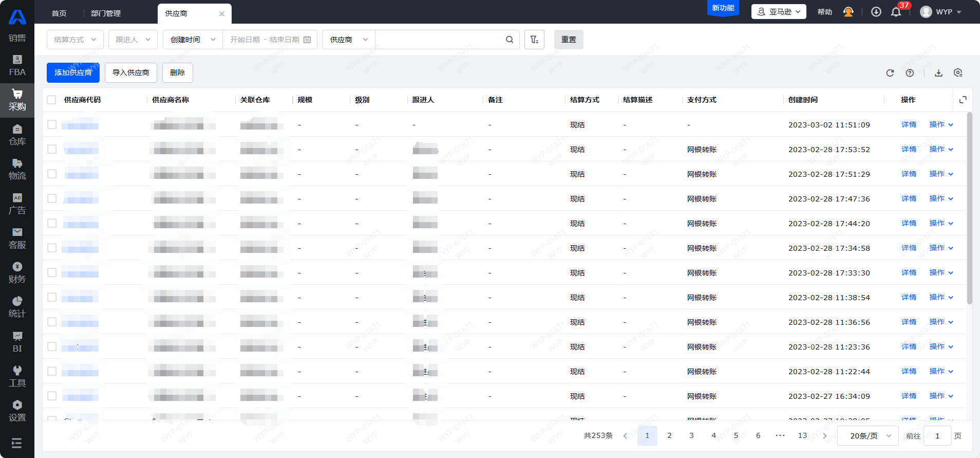Open the notification bell with 37 badge
The height and width of the screenshot is (458, 980).
pyautogui.click(x=896, y=12)
